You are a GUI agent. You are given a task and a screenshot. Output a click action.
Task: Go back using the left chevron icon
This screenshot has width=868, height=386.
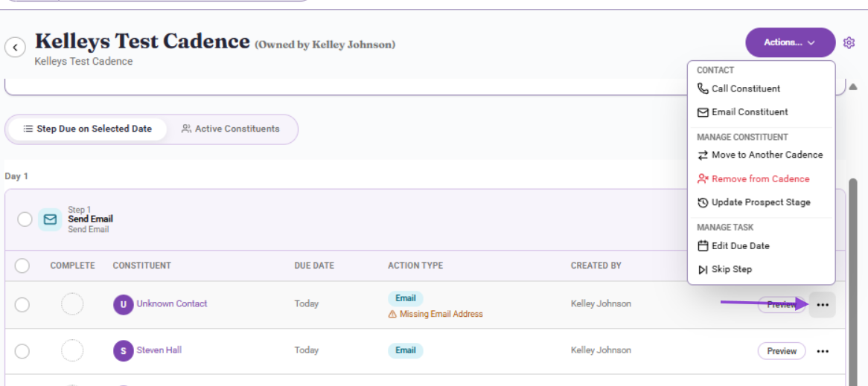pyautogui.click(x=15, y=48)
